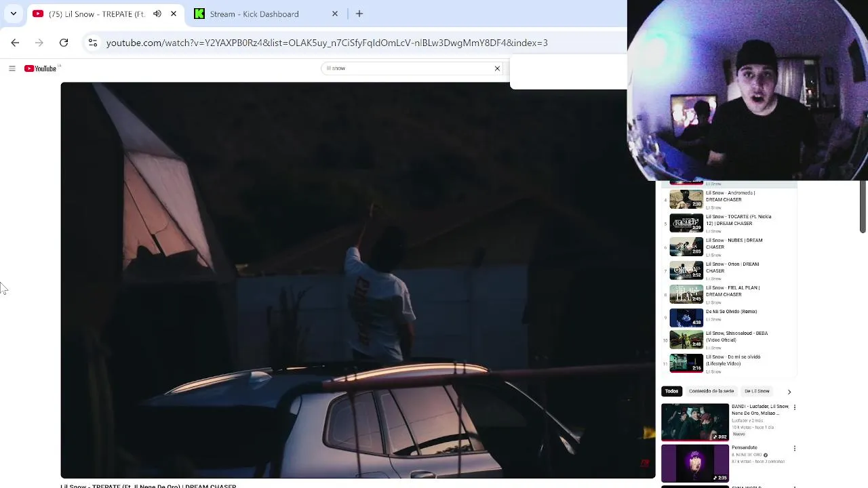Reload the current page

(64, 43)
